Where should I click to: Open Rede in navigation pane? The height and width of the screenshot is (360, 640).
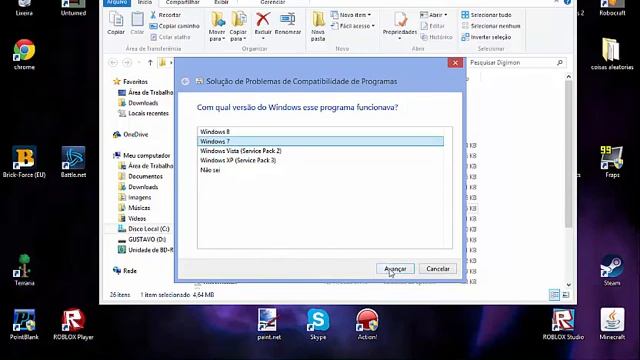pos(125,271)
